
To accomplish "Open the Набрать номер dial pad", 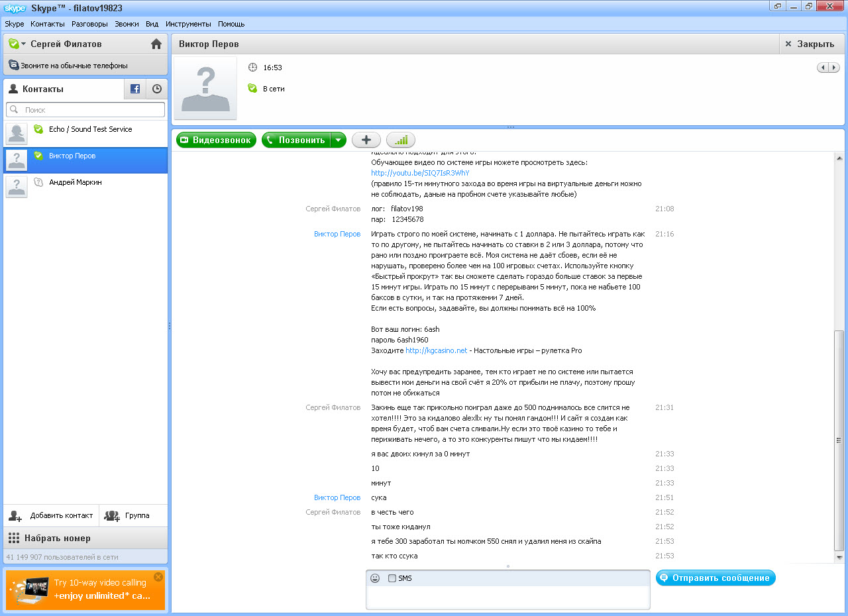I will [x=85, y=538].
